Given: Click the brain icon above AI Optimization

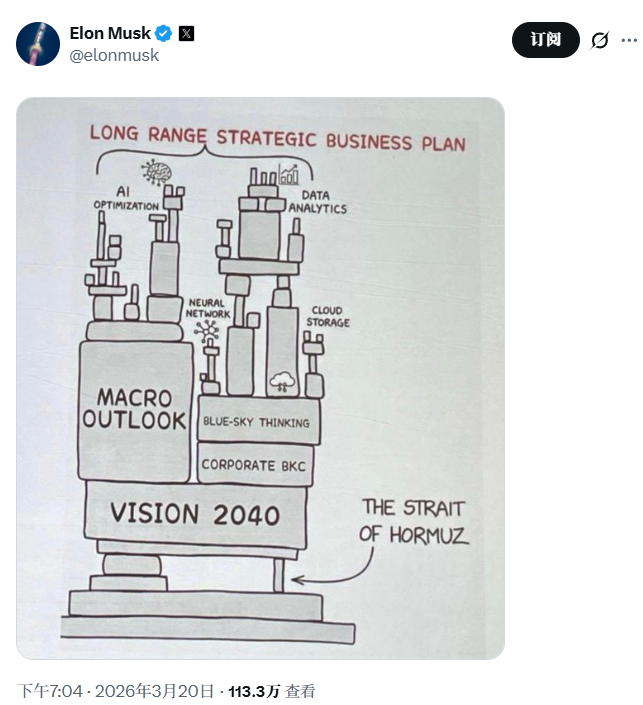Looking at the screenshot, I should (x=156, y=172).
